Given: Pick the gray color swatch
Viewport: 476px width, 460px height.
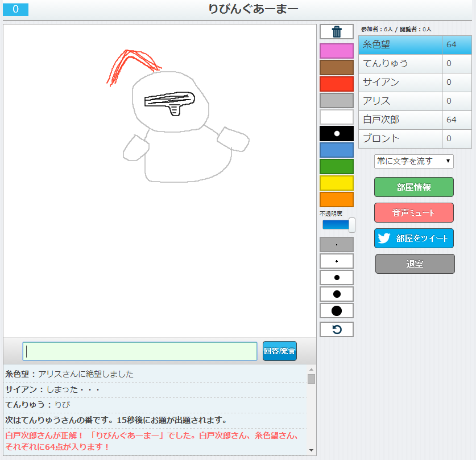Looking at the screenshot, I should click(336, 100).
